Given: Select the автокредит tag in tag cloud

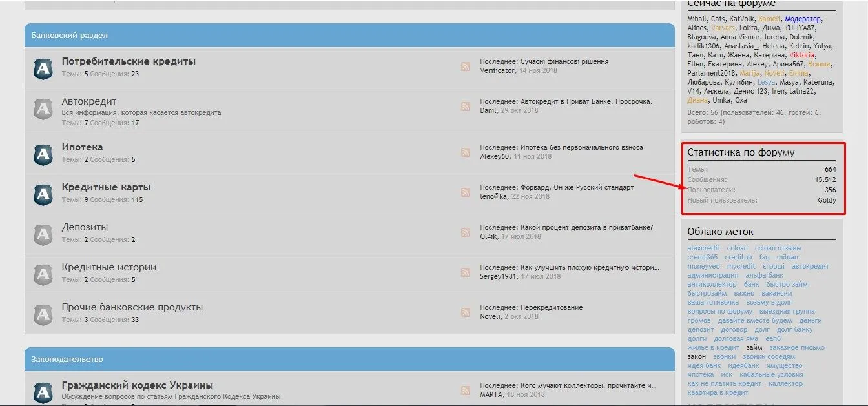Looking at the screenshot, I should tap(810, 266).
